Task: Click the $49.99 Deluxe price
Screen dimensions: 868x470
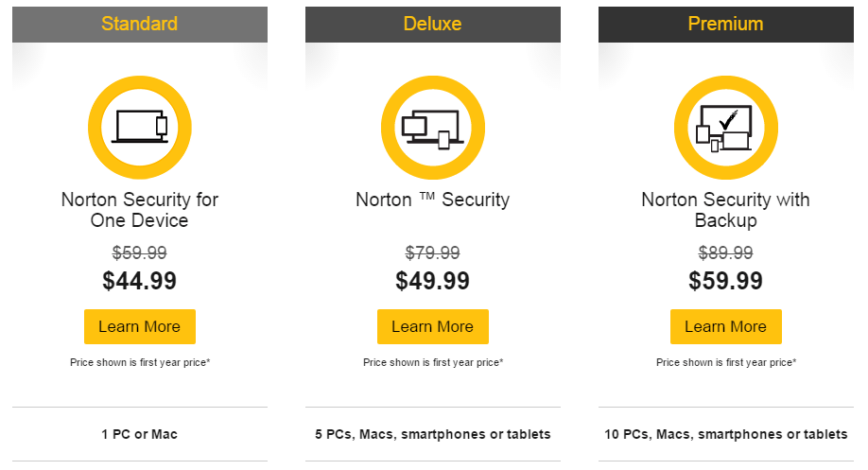Action: pos(433,281)
